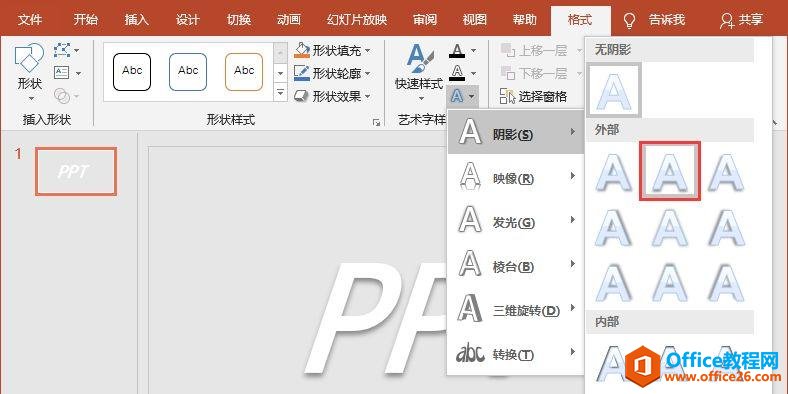Open the 棱台(B) bevel submenu

tap(516, 265)
